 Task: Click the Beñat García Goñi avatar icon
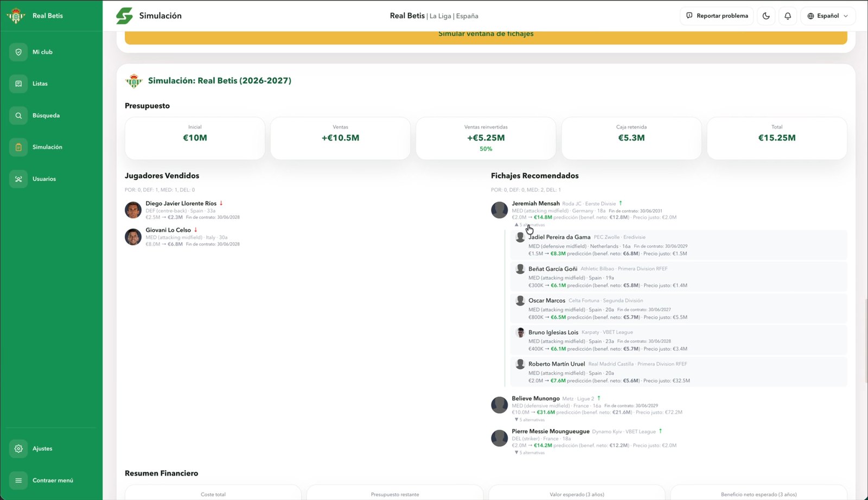pyautogui.click(x=520, y=269)
